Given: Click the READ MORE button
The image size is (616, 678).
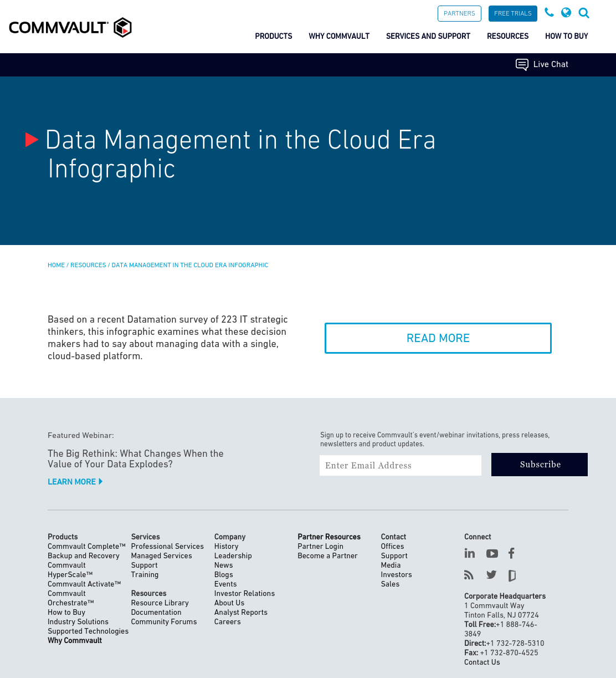Looking at the screenshot, I should [x=438, y=338].
